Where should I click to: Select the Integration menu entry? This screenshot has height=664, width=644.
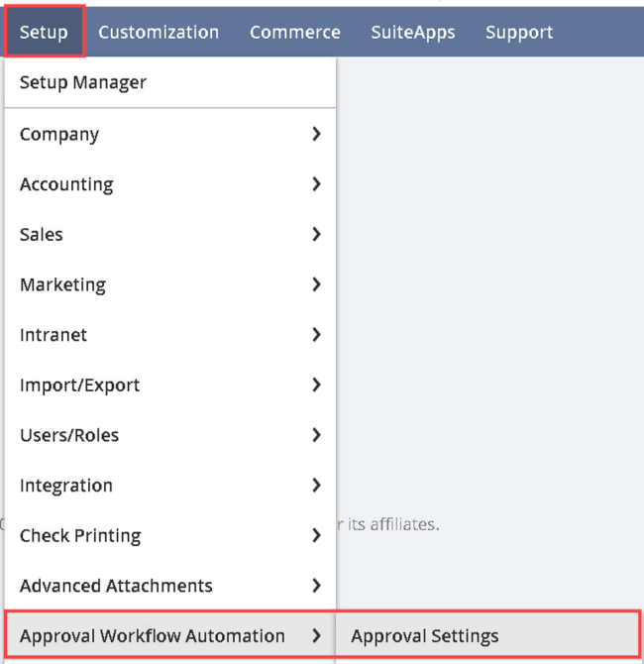pos(66,486)
